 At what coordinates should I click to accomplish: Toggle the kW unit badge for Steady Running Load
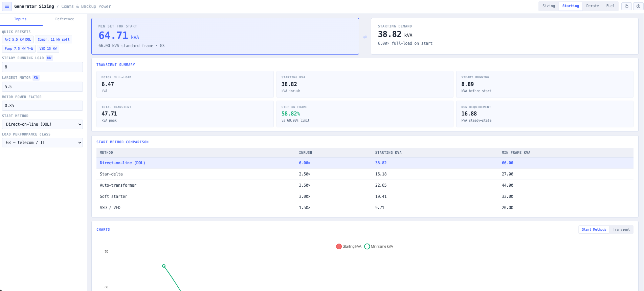(x=49, y=58)
